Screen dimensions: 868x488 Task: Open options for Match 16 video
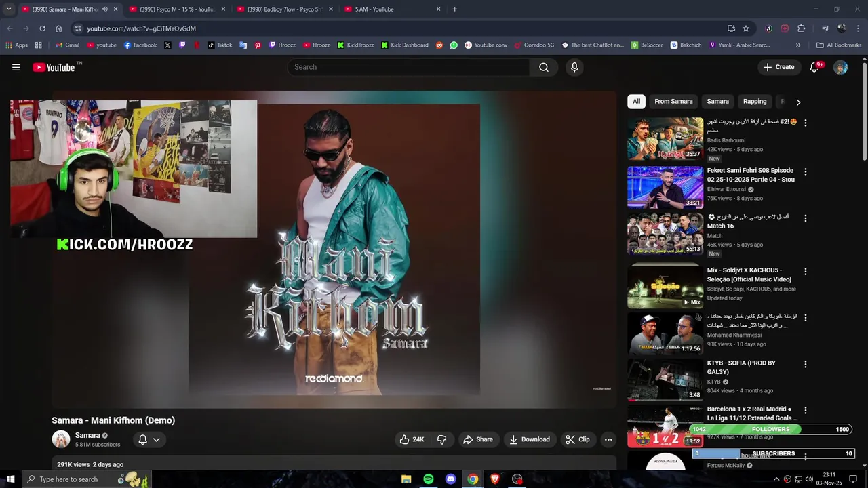[x=806, y=218]
